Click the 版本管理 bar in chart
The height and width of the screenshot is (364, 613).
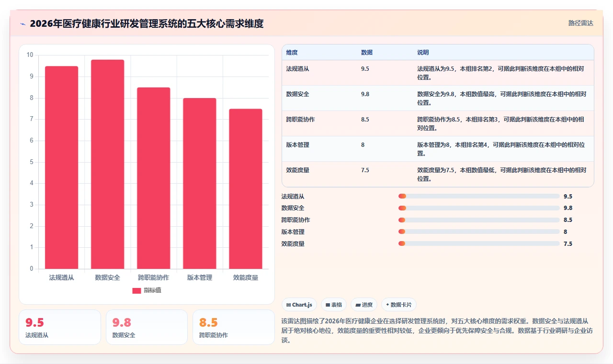click(x=199, y=183)
